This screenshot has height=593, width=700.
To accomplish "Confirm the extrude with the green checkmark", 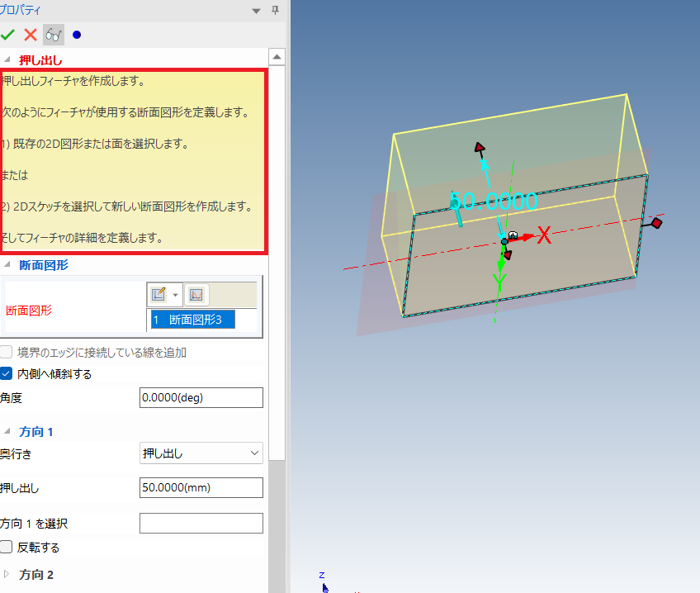I will coord(9,34).
